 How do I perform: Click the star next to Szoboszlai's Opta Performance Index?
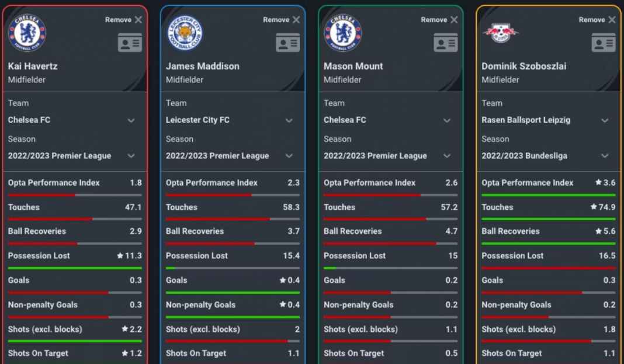pos(598,183)
